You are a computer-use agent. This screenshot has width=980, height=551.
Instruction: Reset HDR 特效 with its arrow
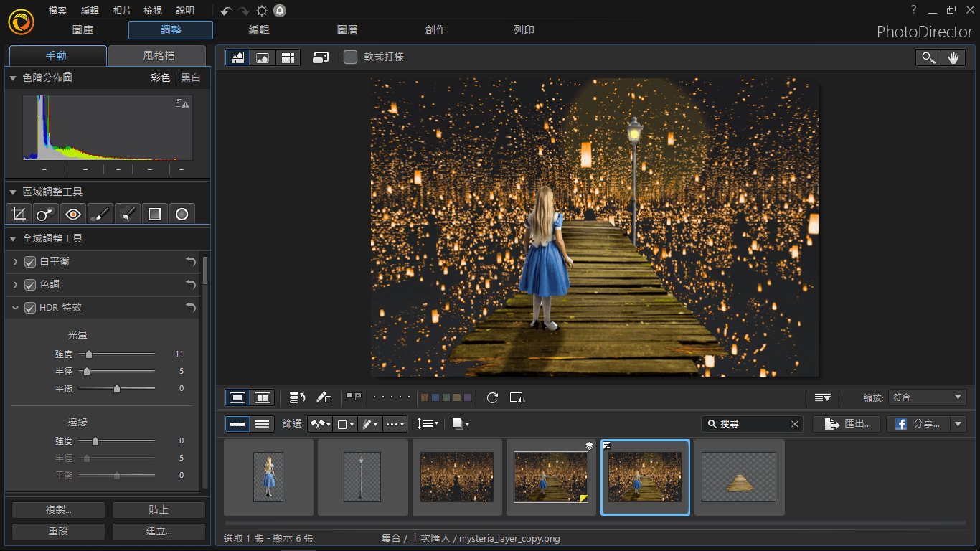pos(190,308)
